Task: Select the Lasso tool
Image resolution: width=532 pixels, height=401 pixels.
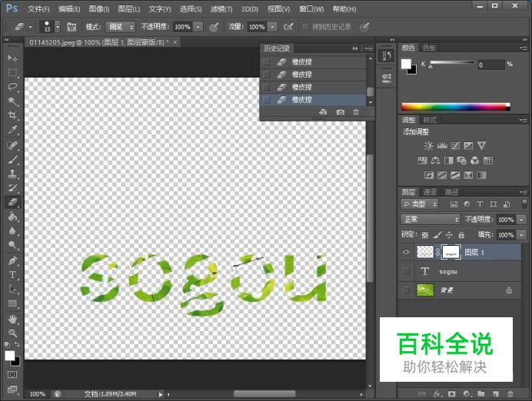Action: pos(12,87)
